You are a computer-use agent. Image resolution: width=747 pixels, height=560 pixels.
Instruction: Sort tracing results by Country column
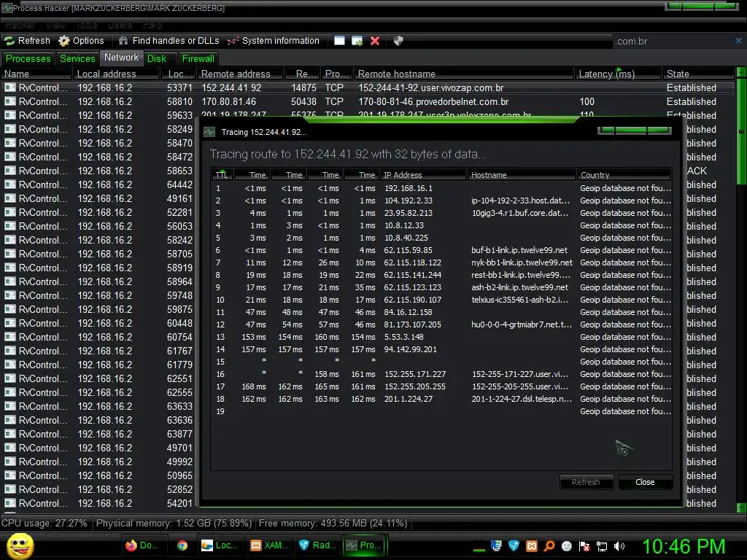[624, 175]
